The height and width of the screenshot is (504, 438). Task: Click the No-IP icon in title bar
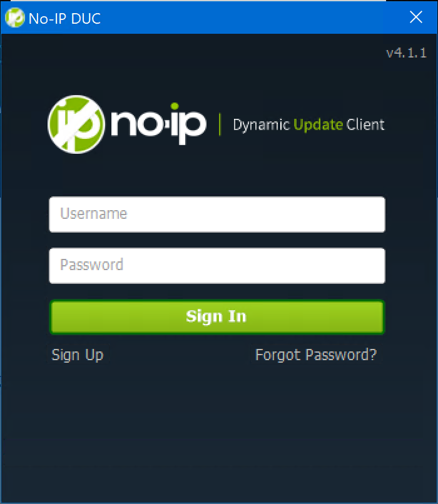(15, 18)
